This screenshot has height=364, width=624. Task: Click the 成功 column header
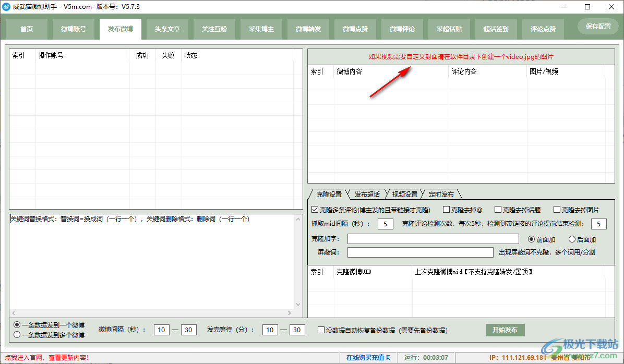(x=142, y=55)
